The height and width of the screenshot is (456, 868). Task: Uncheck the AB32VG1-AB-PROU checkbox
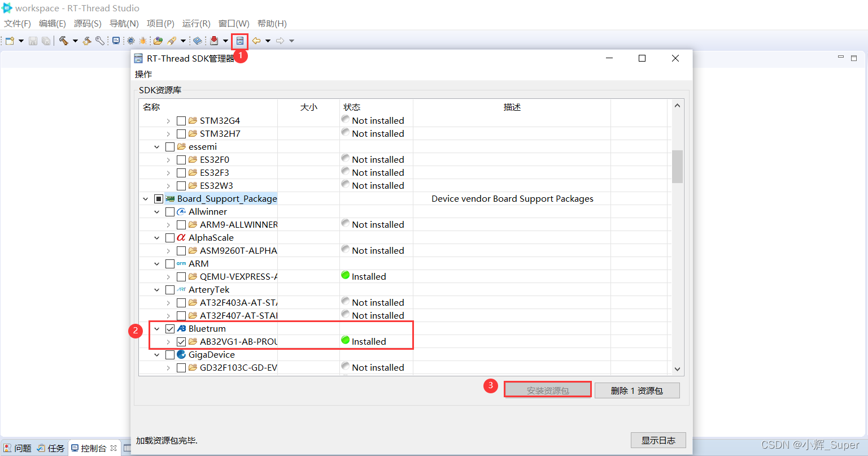coord(181,342)
